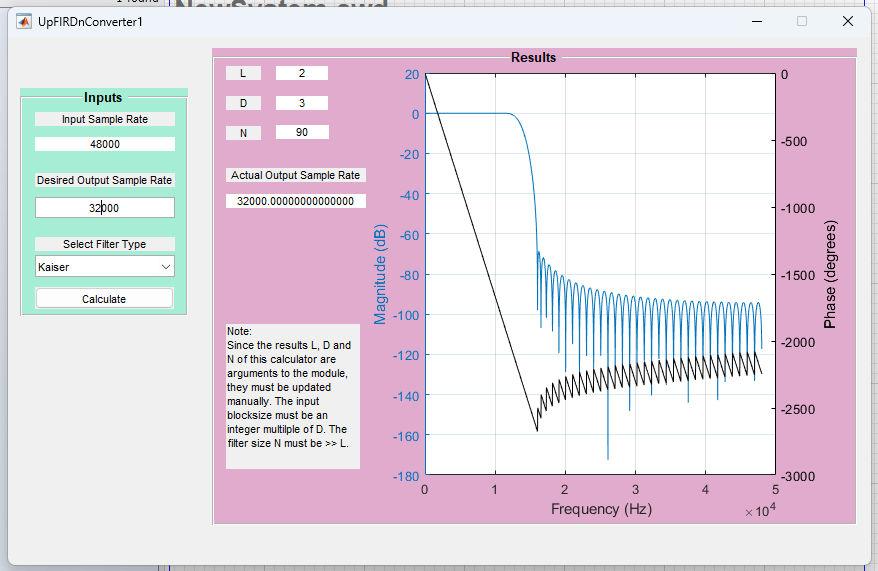Click the Inputs panel title

[x=103, y=98]
